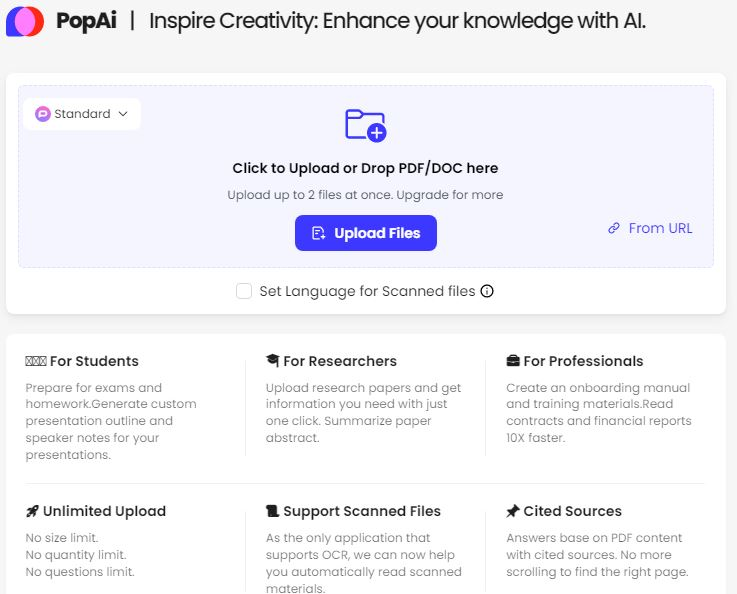Viewport: 737px width, 594px height.
Task: Click the rocket Unlimited Upload icon
Action: point(32,511)
